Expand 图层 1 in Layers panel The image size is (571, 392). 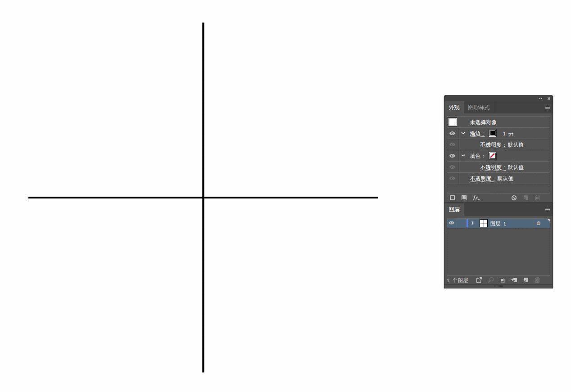tap(472, 223)
